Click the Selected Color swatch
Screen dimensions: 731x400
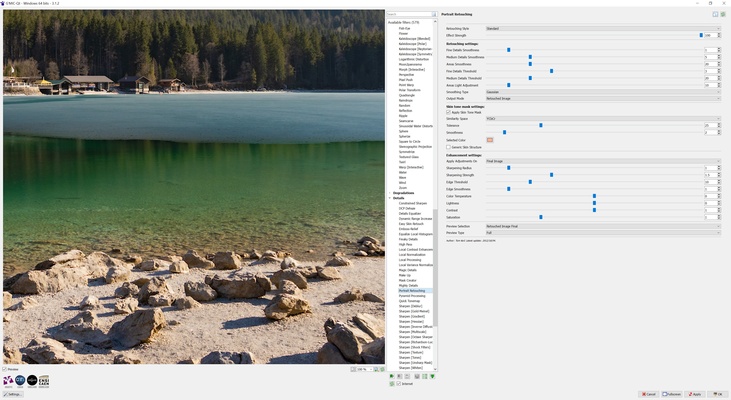490,140
